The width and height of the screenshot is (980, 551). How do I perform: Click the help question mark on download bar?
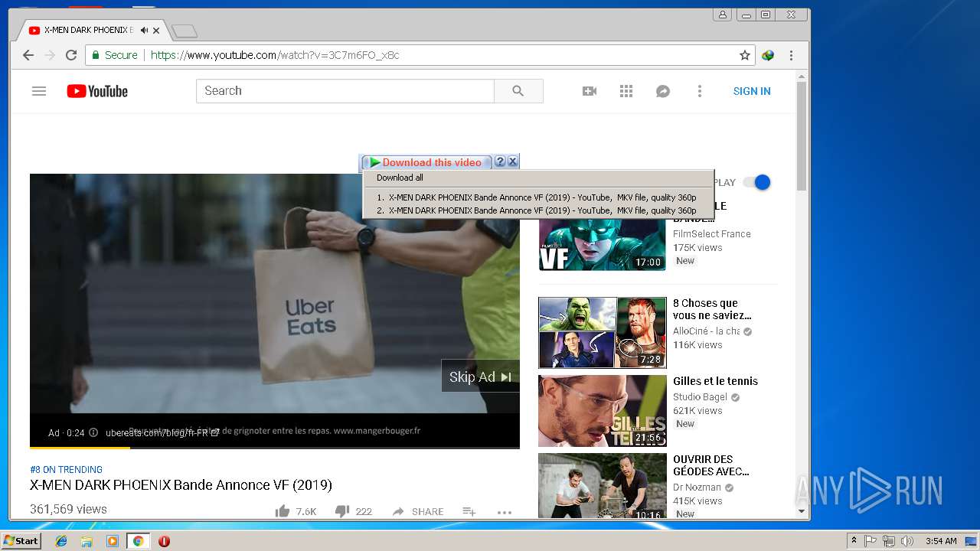click(x=500, y=161)
